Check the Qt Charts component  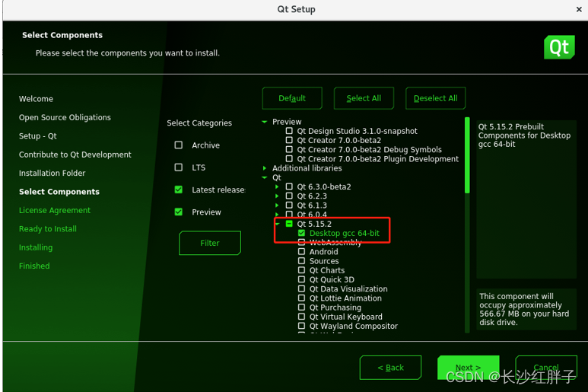coord(301,270)
